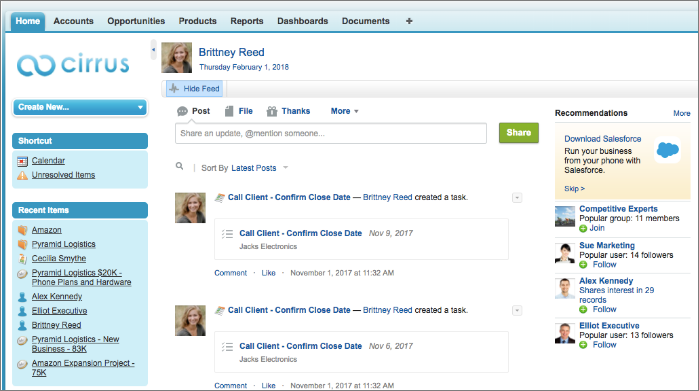Open first feed post options dropdown arrow
This screenshot has height=391, width=699.
(517, 198)
